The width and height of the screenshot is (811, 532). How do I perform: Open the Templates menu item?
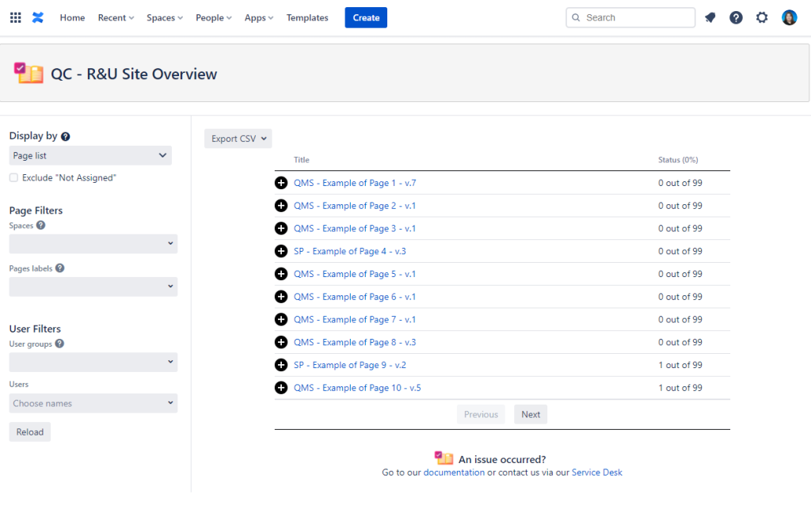coord(307,17)
